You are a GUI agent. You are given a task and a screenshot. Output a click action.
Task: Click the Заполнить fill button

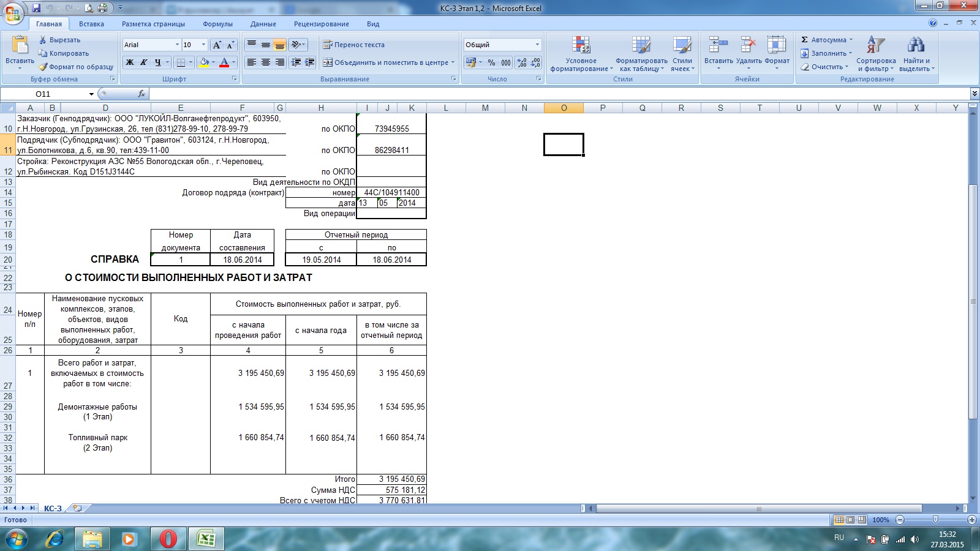[x=826, y=53]
